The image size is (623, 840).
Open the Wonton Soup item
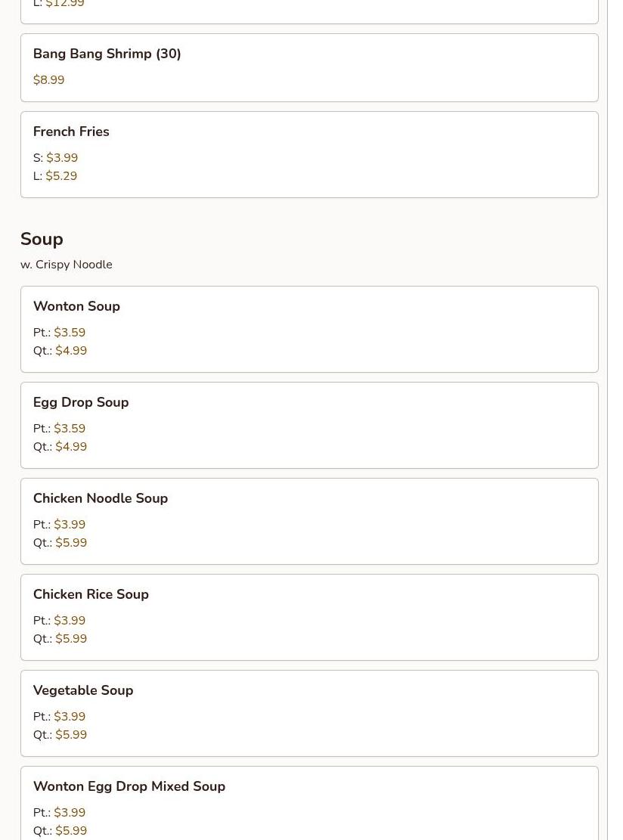(x=76, y=306)
